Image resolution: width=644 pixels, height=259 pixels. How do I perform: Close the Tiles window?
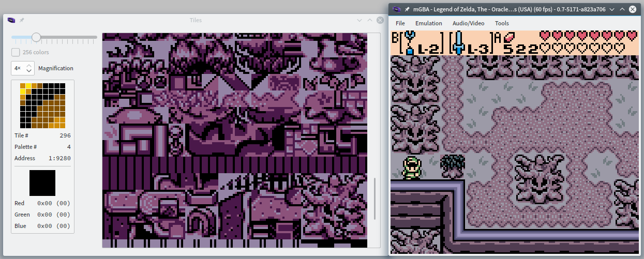pyautogui.click(x=380, y=20)
